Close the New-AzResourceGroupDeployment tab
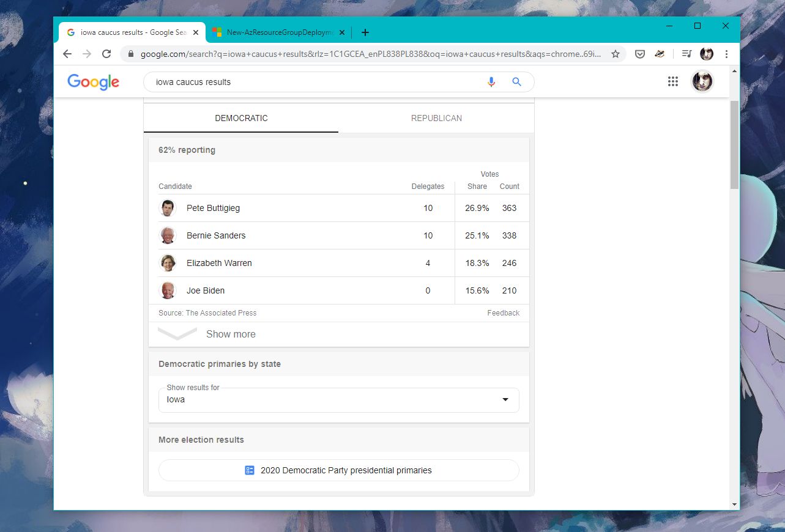785x532 pixels. pos(342,32)
